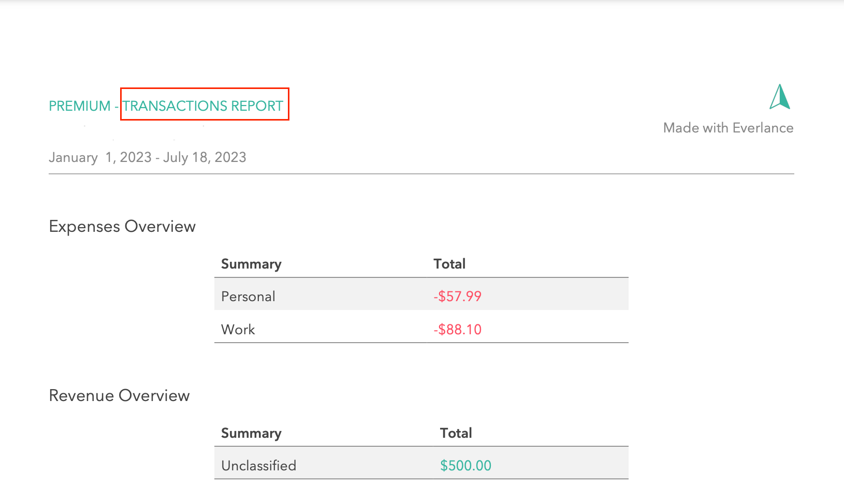Select the Personal expense row label
844x504 pixels.
248,297
